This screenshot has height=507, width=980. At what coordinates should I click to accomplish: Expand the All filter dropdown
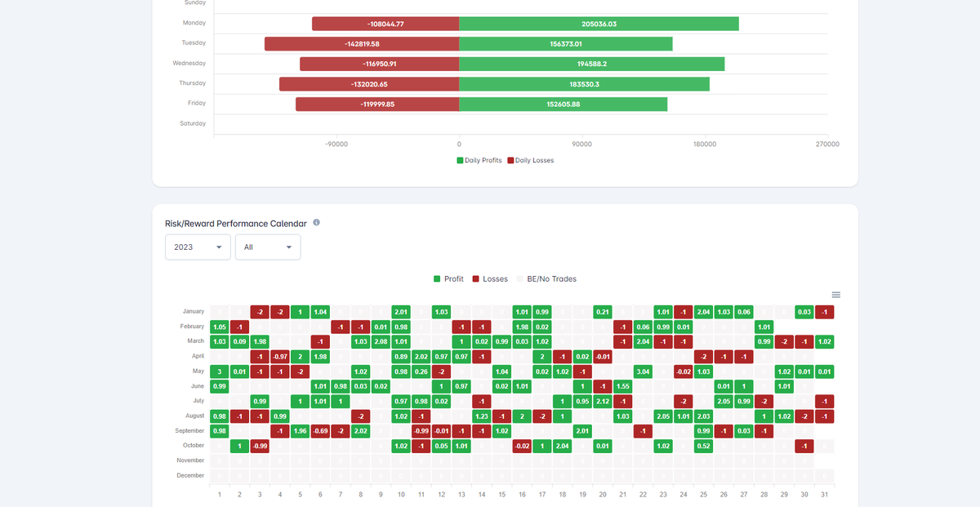(x=268, y=247)
